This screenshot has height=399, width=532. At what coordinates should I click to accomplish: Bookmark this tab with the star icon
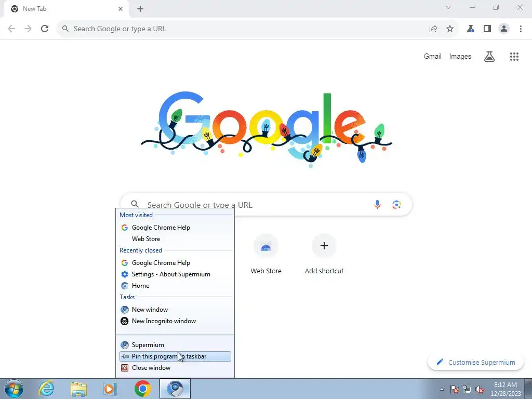450,29
